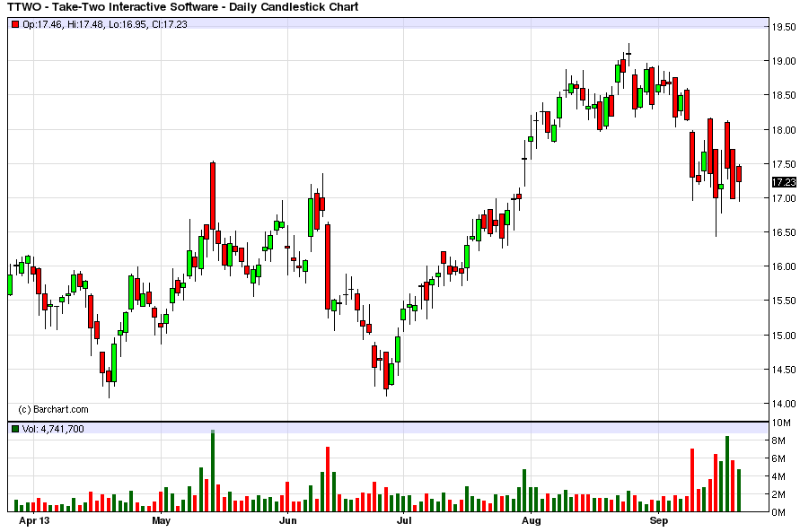Click the most recent green volume bar in September
Viewport: 800px width, 532px height.
coord(739,490)
